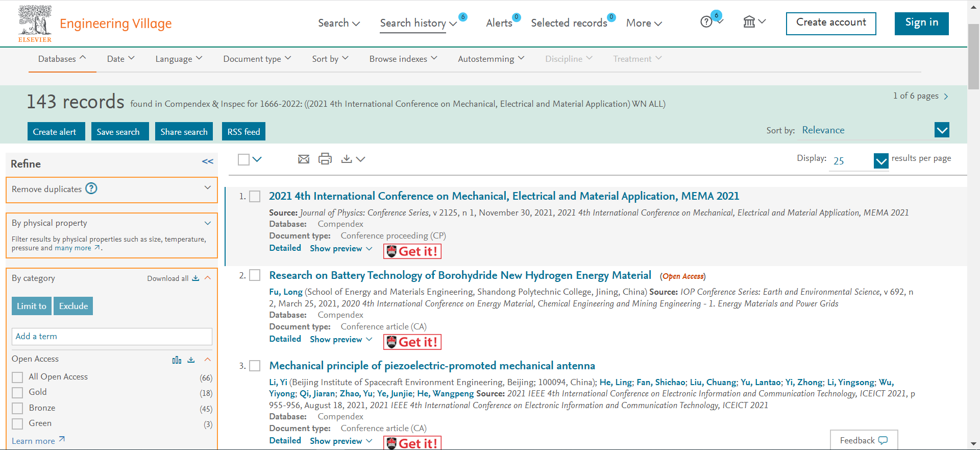980x450 pixels.
Task: Collapse By category section
Action: click(x=208, y=278)
